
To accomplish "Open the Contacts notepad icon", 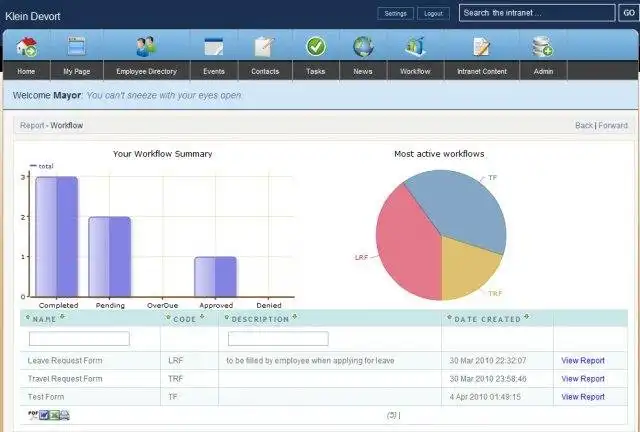I will (x=264, y=46).
